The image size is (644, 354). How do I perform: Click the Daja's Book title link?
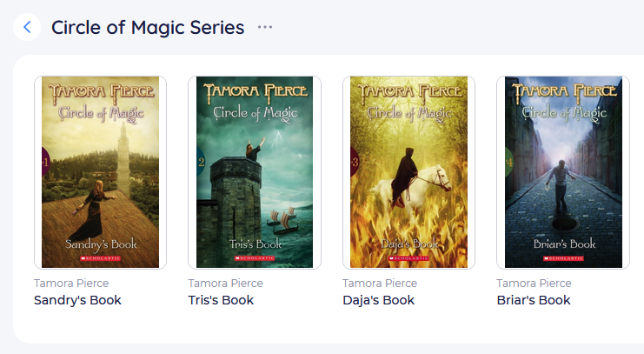[379, 300]
